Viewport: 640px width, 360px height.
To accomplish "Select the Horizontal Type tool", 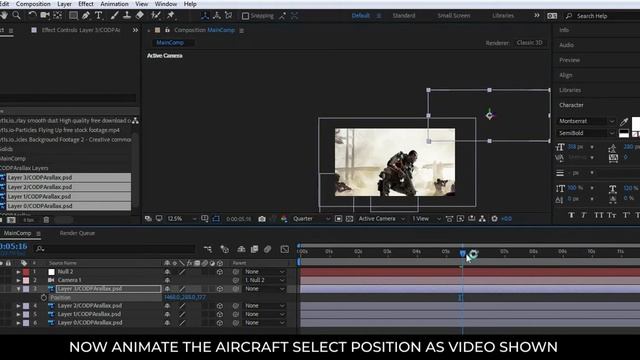I will point(98,16).
